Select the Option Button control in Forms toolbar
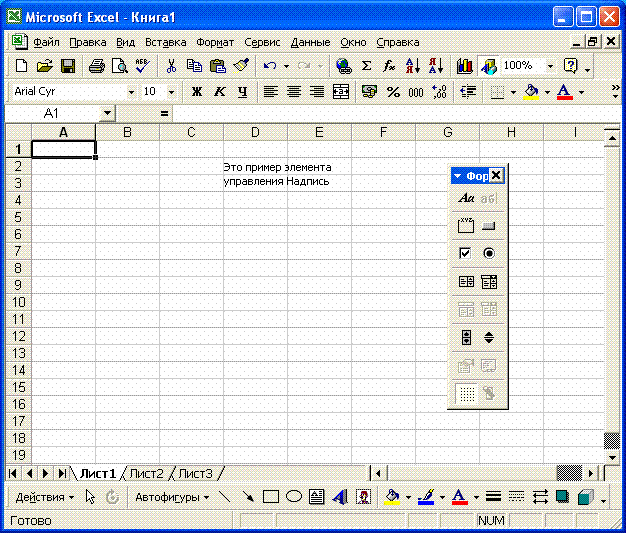 tap(489, 254)
